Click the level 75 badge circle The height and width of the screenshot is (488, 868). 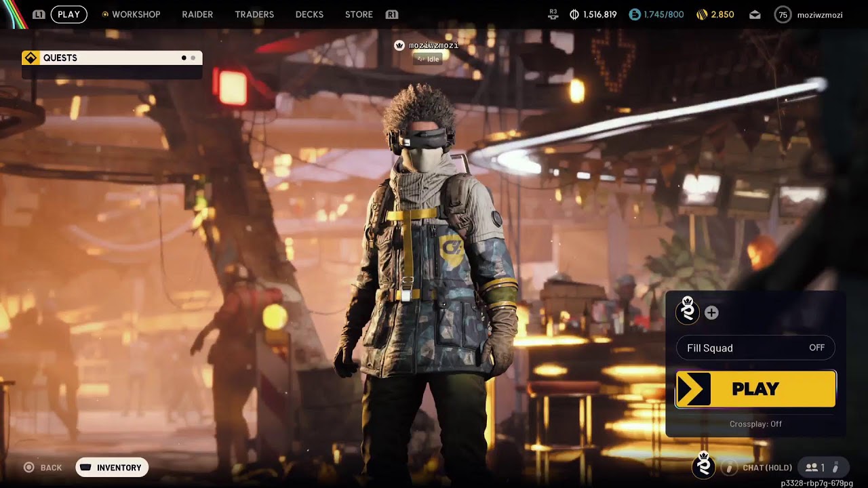click(783, 14)
